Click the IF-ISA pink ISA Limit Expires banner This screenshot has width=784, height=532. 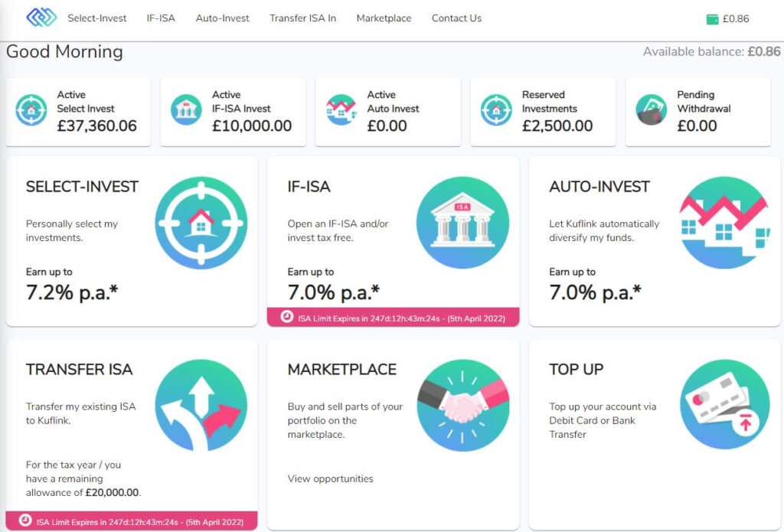(393, 318)
